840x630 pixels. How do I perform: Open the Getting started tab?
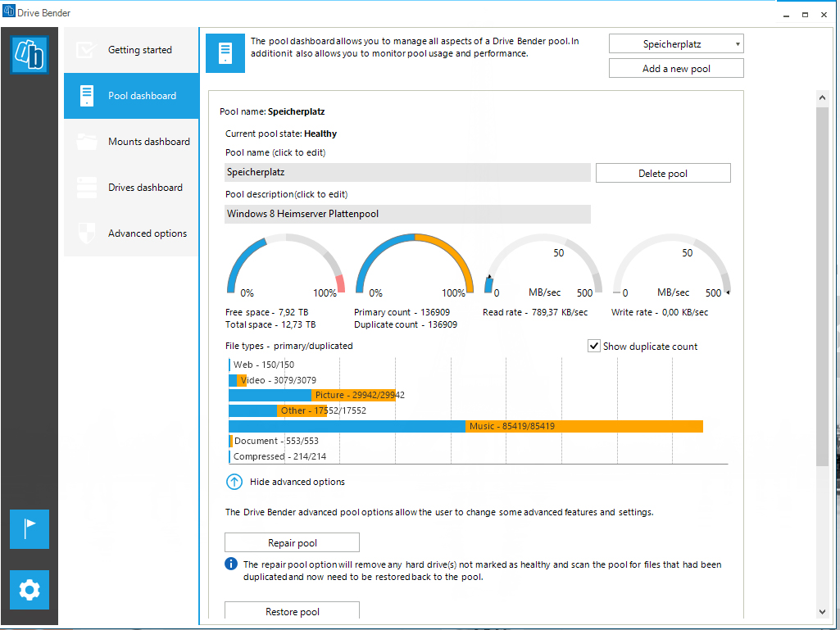(131, 50)
